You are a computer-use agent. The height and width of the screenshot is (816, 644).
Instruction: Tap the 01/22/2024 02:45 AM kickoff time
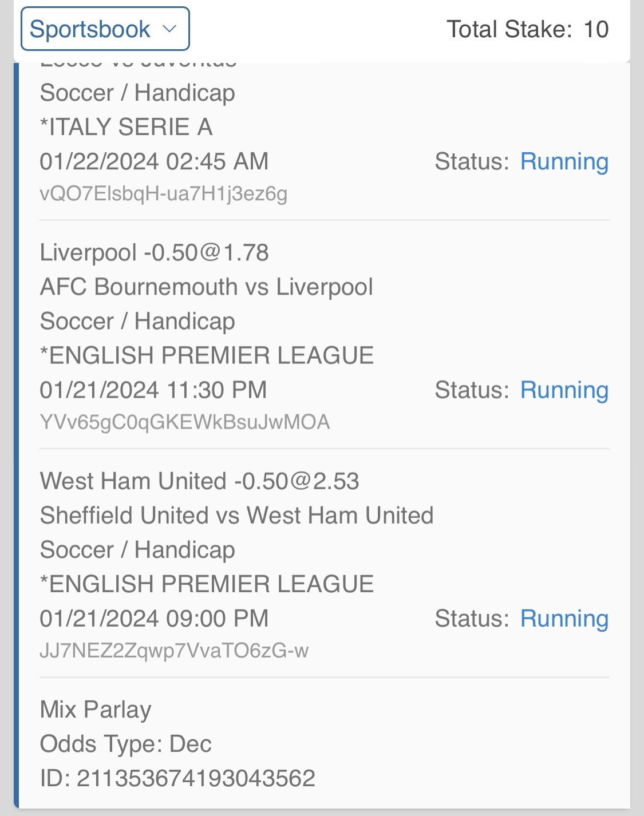[154, 162]
